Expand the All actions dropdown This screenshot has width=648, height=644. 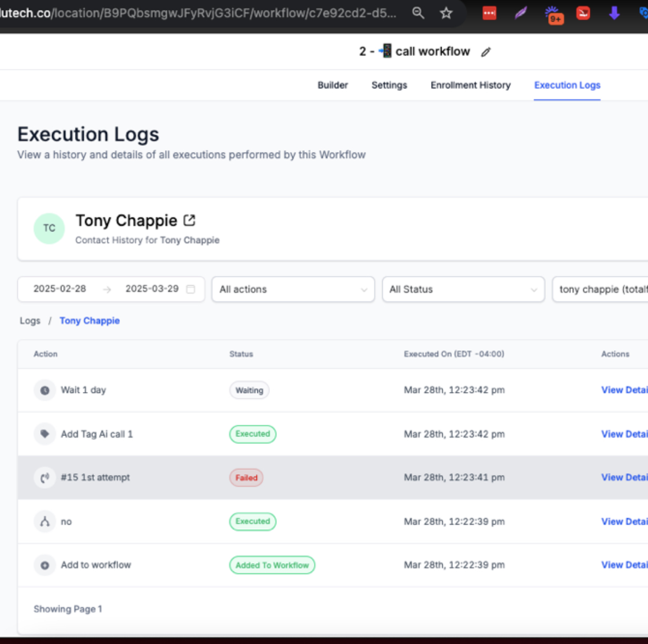click(x=293, y=289)
